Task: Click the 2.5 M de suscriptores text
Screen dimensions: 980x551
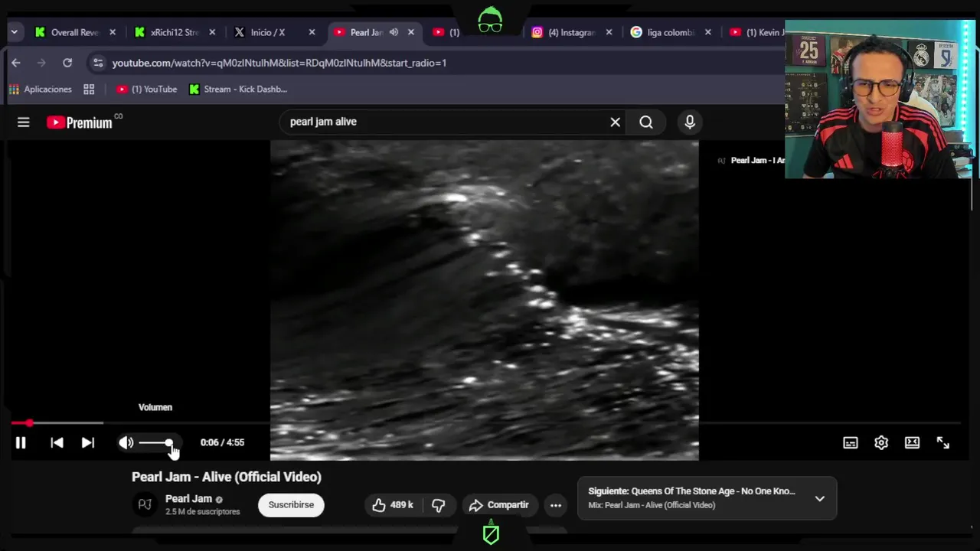Action: click(x=202, y=512)
